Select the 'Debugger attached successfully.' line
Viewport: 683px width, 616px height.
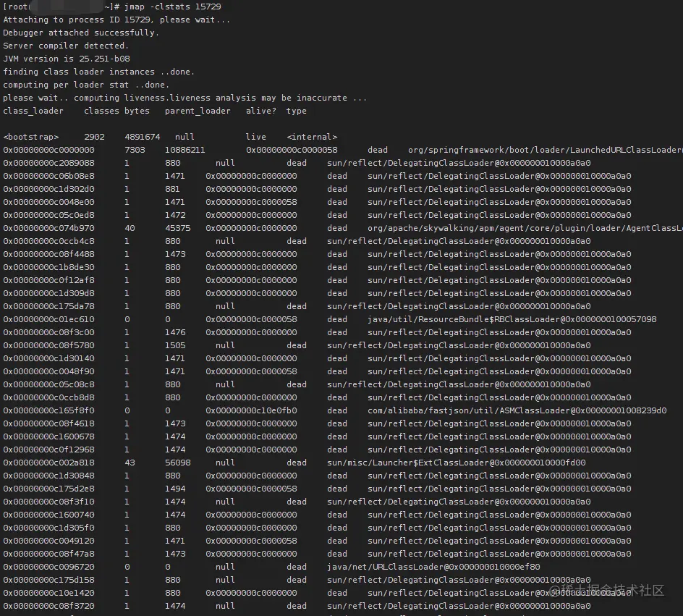[81, 33]
